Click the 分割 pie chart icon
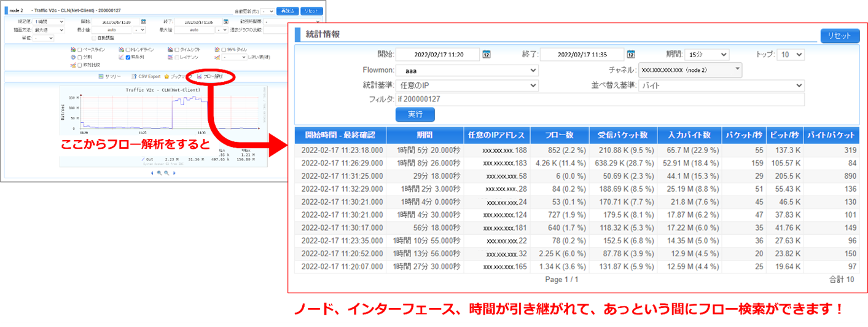This screenshot has height=327, width=868. pyautogui.click(x=73, y=57)
